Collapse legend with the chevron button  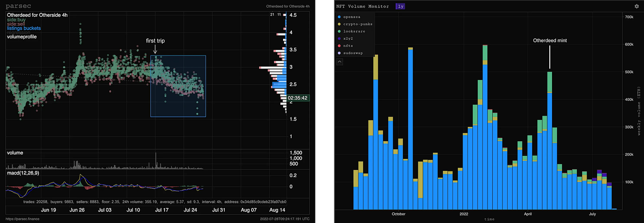coord(340,62)
